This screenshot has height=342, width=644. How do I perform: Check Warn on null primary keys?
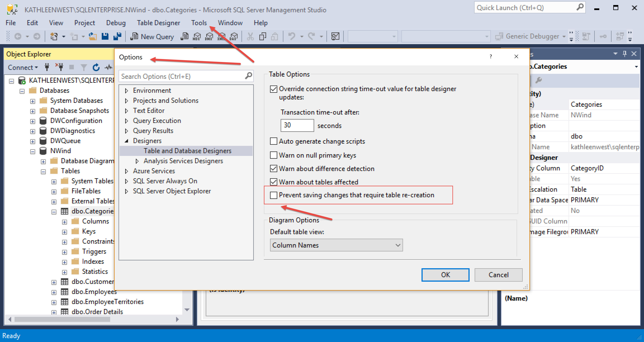(274, 155)
